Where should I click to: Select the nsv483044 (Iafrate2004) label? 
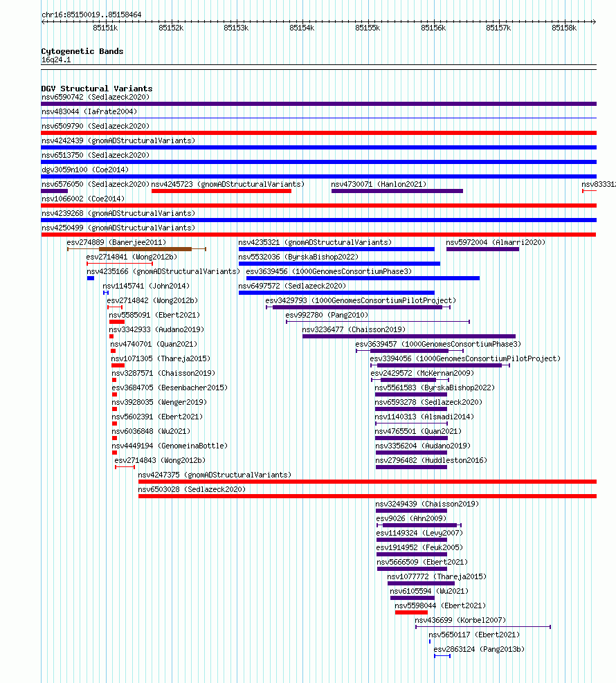coord(89,111)
